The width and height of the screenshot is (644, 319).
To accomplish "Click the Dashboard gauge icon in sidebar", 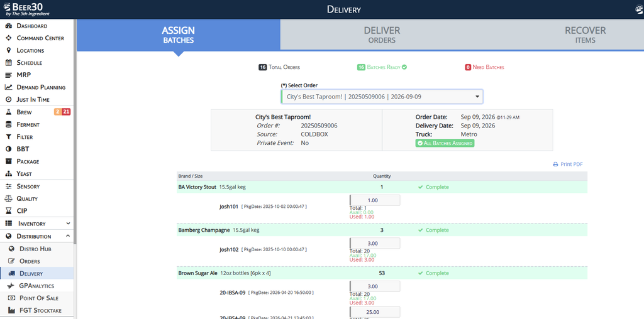I will point(9,26).
